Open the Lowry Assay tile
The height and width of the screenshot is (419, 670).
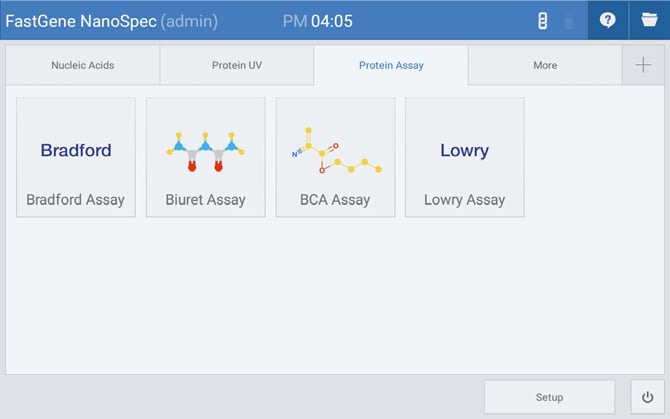pyautogui.click(x=464, y=157)
